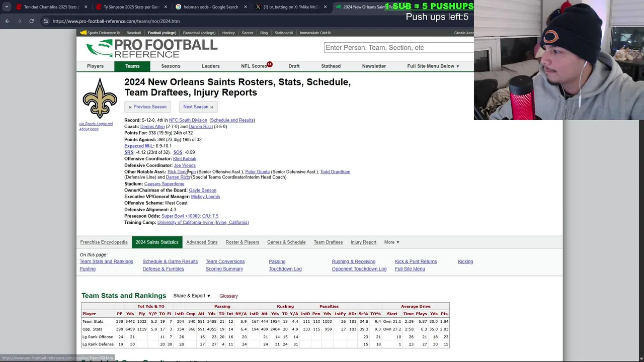
Task: Open Players menu
Action: [x=95, y=66]
